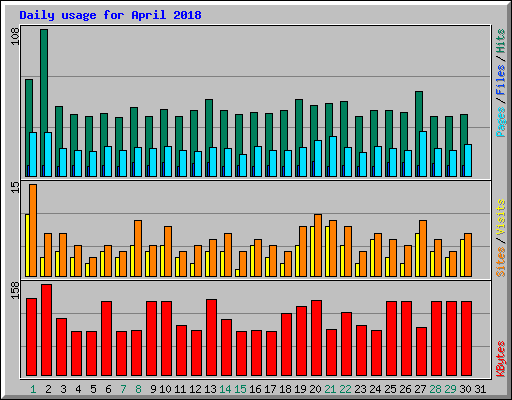Click the green day 8 label
This screenshot has width=512, height=400.
tap(138, 389)
